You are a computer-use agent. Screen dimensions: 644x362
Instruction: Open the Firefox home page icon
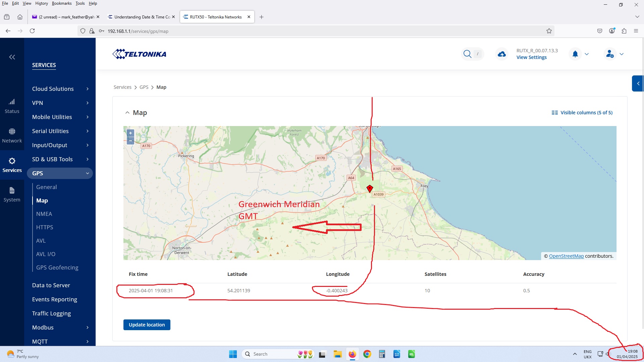click(20, 17)
